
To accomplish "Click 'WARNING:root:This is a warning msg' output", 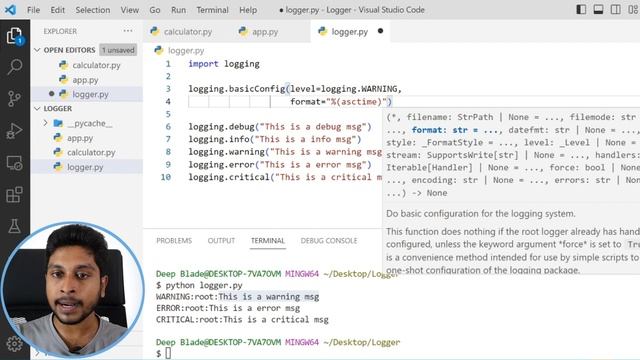I will coord(238,297).
